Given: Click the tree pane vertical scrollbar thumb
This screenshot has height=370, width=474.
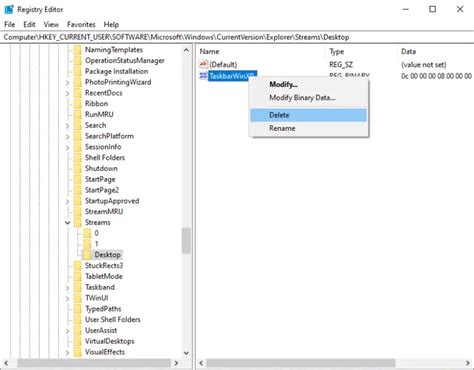Looking at the screenshot, I should point(186,241).
